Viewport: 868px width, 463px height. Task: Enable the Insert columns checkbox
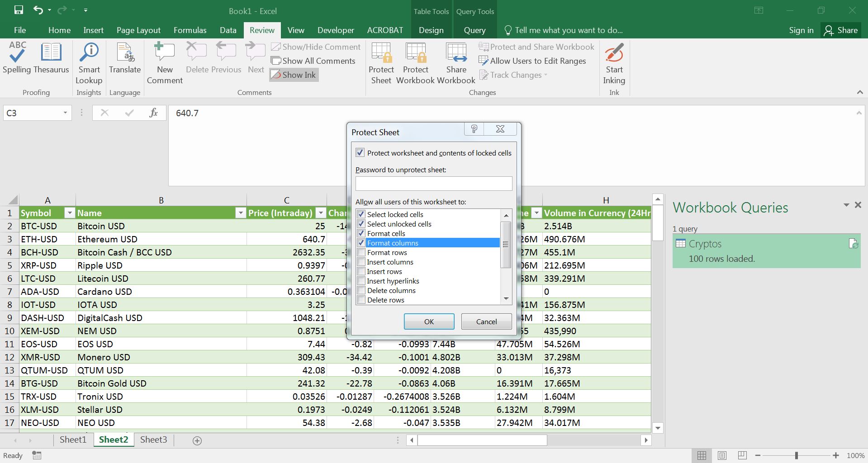coord(361,262)
